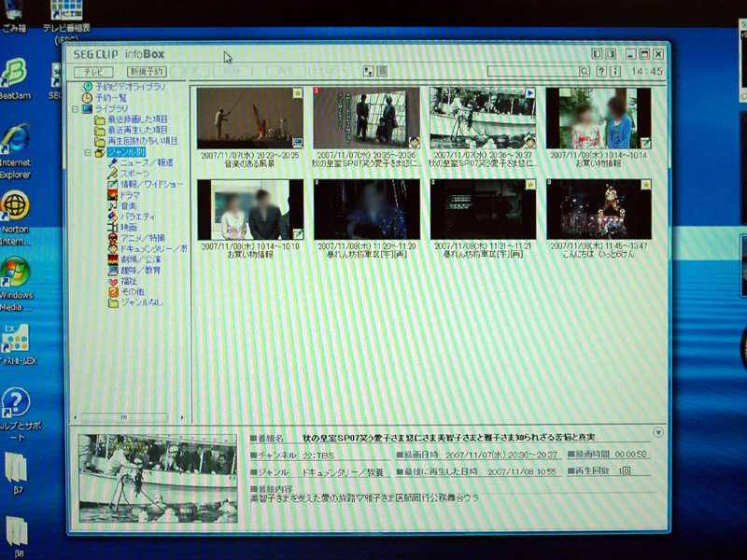Select the 映画 genre icon
The width and height of the screenshot is (747, 560).
coord(113,227)
